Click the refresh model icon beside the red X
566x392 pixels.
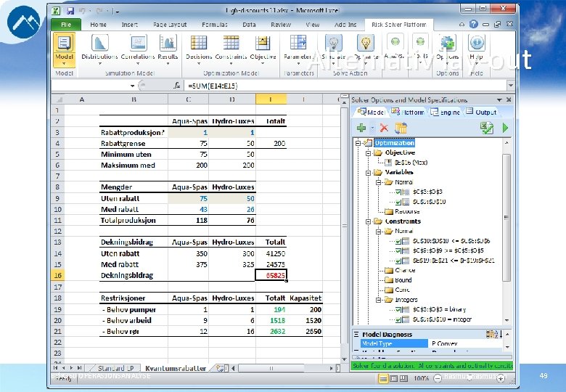click(x=401, y=128)
